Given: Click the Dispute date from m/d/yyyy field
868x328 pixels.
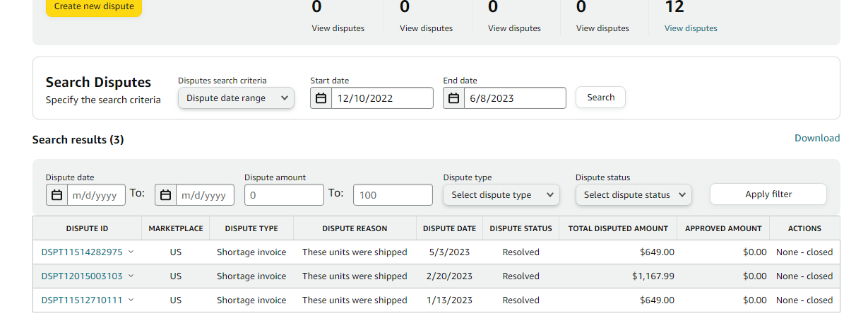Looking at the screenshot, I should tap(96, 195).
